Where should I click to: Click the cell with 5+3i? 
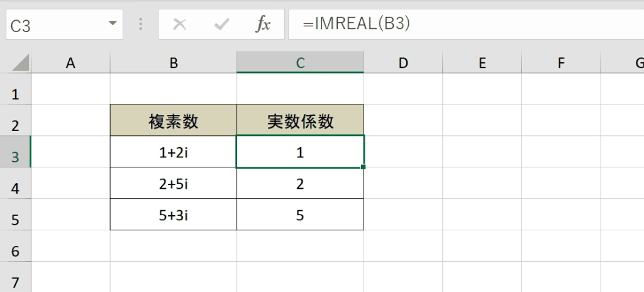click(174, 214)
